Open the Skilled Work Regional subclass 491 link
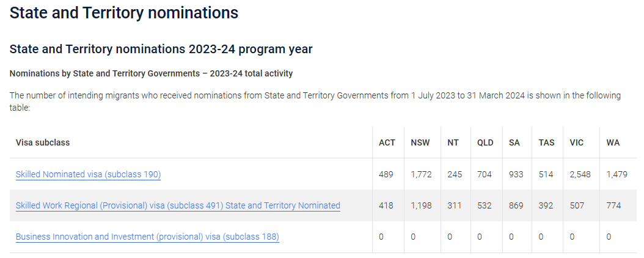Image resolution: width=644 pixels, height=258 pixels. pyautogui.click(x=178, y=205)
